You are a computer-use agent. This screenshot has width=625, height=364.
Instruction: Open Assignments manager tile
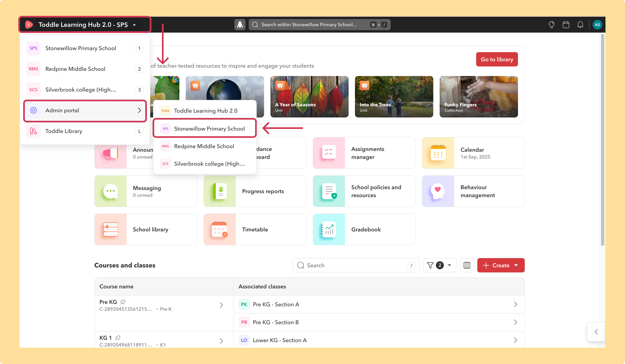[x=364, y=153]
